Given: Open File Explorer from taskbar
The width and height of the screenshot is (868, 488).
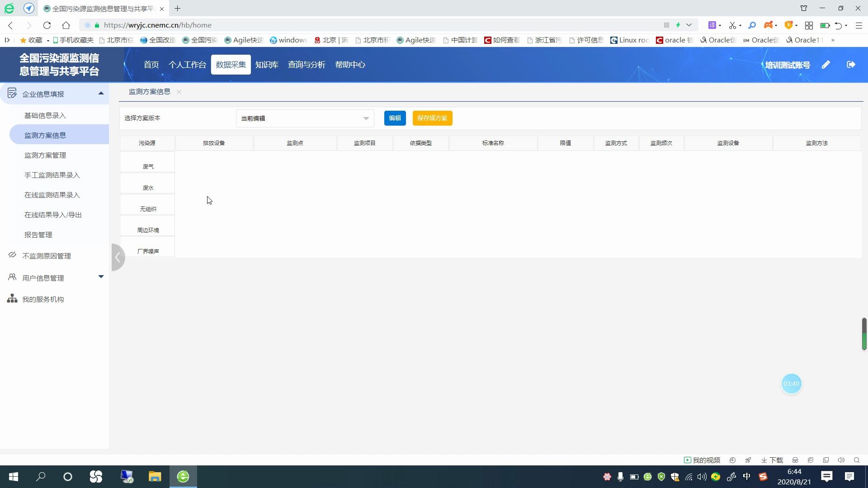Looking at the screenshot, I should [x=155, y=477].
